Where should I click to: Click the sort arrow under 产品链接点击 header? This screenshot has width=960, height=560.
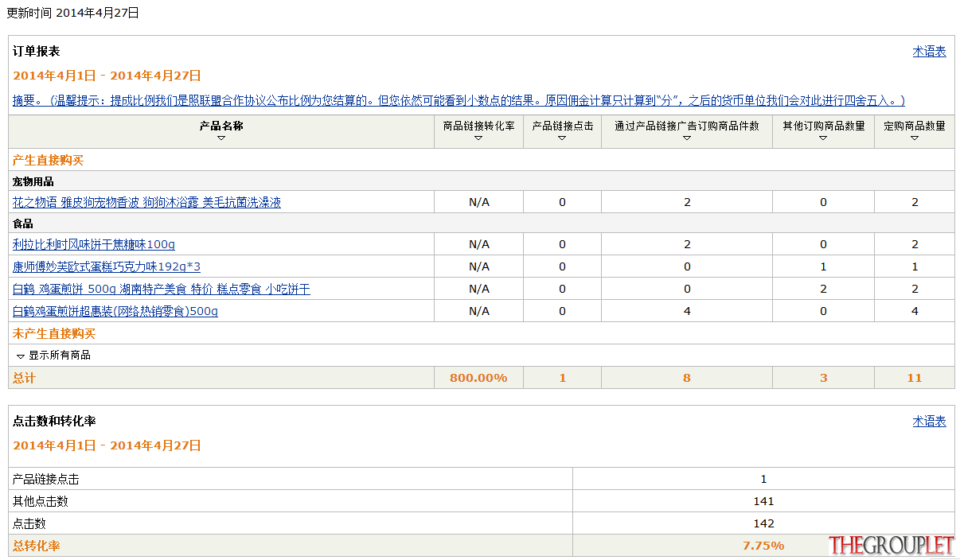562,138
